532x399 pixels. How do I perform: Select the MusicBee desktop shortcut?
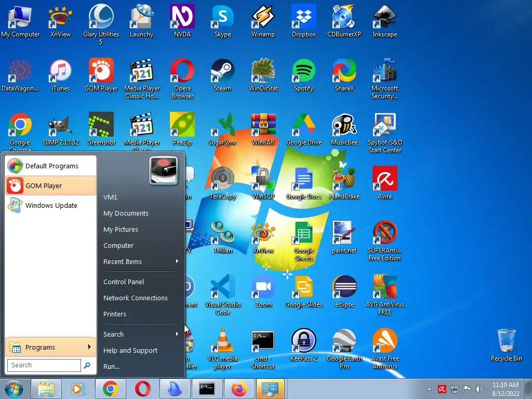344,129
